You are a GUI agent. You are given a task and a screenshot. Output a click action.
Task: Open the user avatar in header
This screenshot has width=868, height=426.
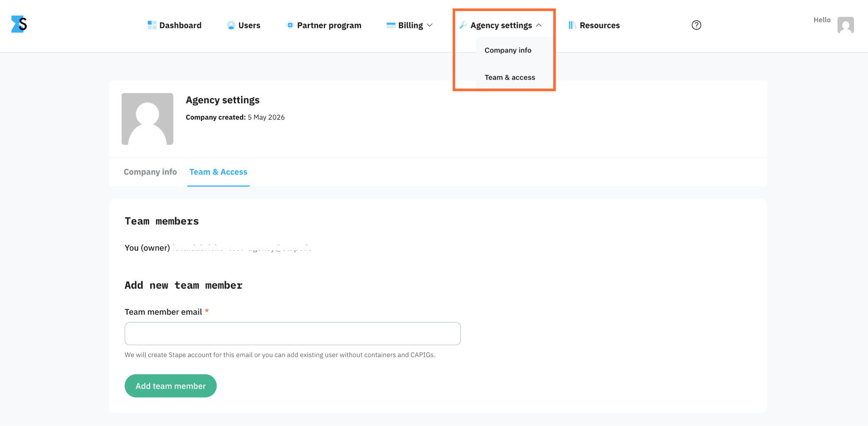[846, 25]
